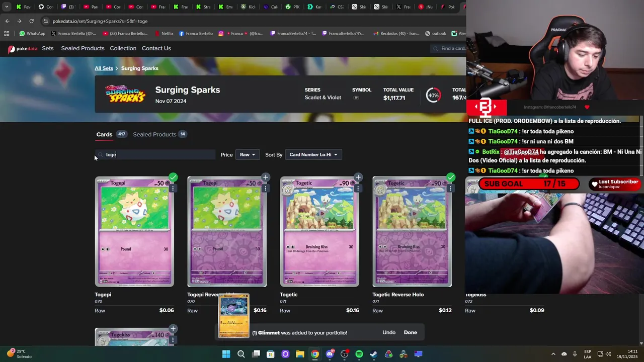Open Spotify from the taskbar
644x362 pixels.
[x=359, y=354]
